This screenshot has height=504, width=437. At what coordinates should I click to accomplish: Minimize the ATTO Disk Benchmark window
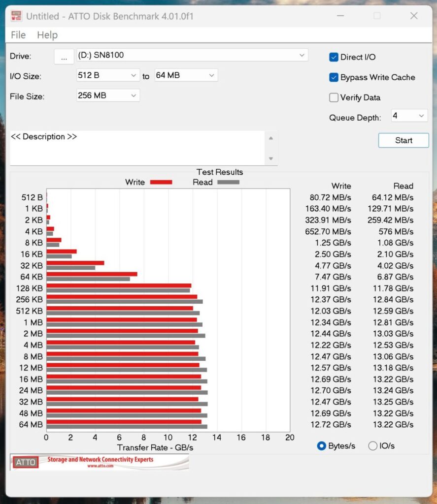pyautogui.click(x=340, y=16)
